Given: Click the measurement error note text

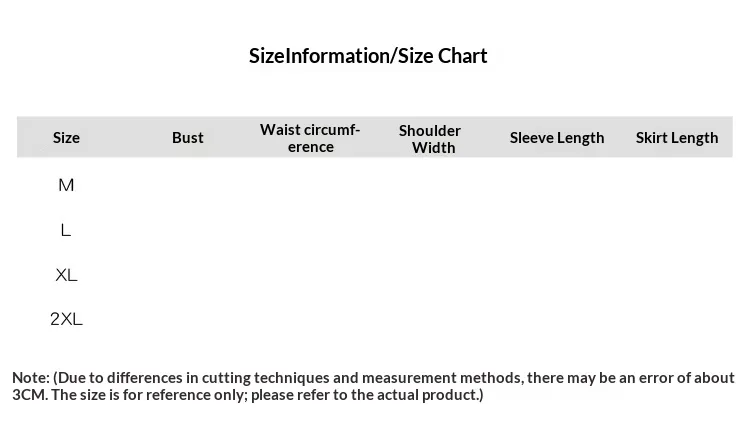Looking at the screenshot, I should point(373,386).
